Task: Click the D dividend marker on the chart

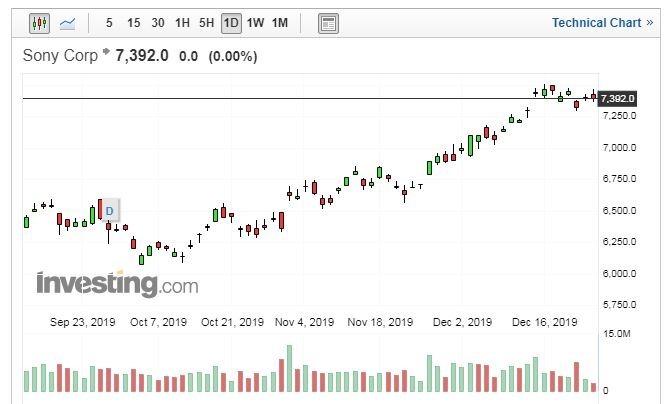Action: pyautogui.click(x=110, y=211)
